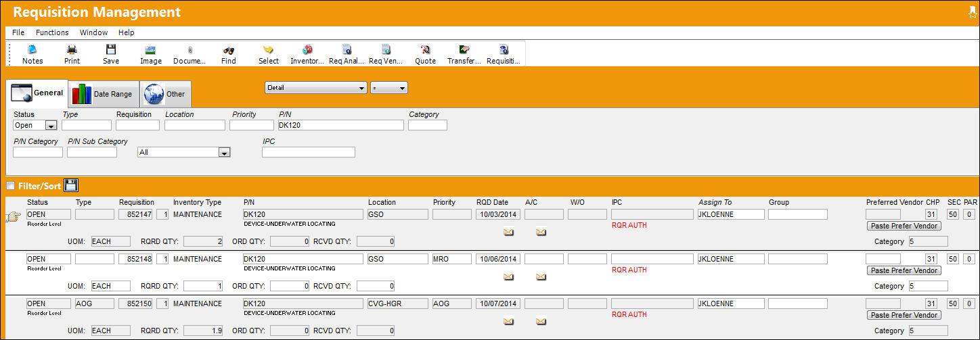The image size is (980, 340).
Task: Open the Documents paperclip toolbar icon
Action: coord(190,49)
